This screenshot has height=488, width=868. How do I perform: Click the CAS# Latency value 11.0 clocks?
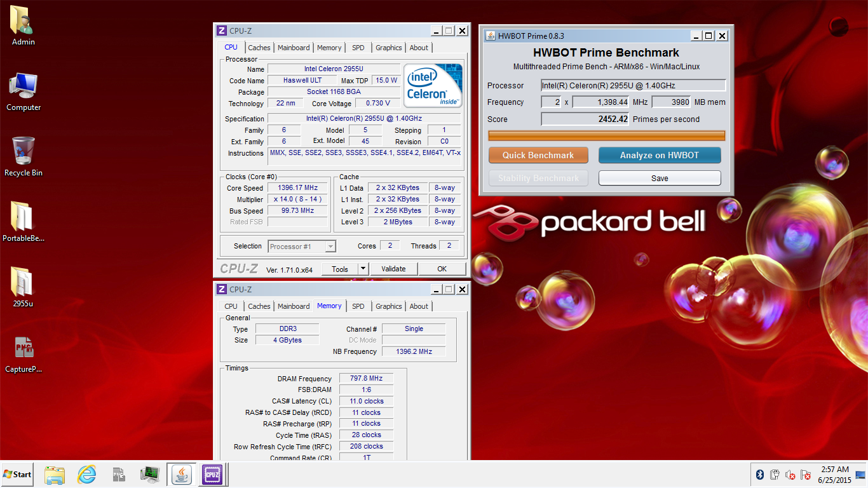click(x=366, y=401)
